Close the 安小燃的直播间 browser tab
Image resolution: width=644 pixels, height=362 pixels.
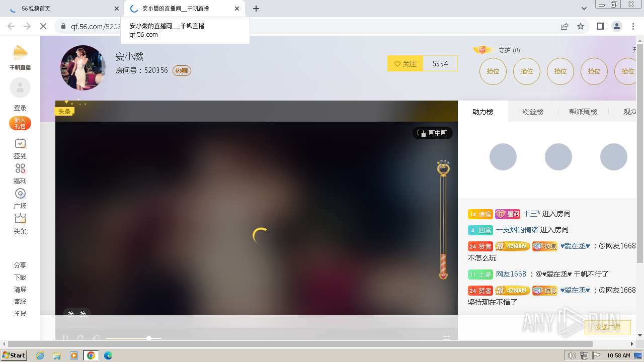click(237, 9)
